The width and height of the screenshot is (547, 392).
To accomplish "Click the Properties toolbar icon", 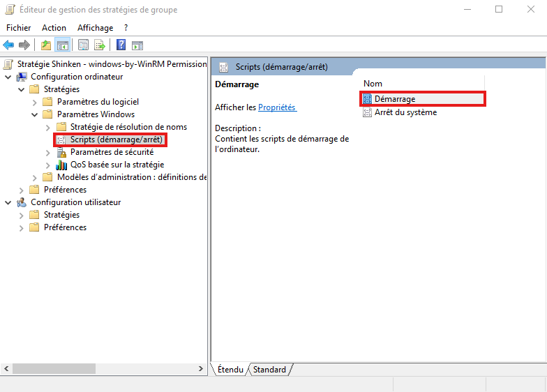I will pyautogui.click(x=84, y=45).
